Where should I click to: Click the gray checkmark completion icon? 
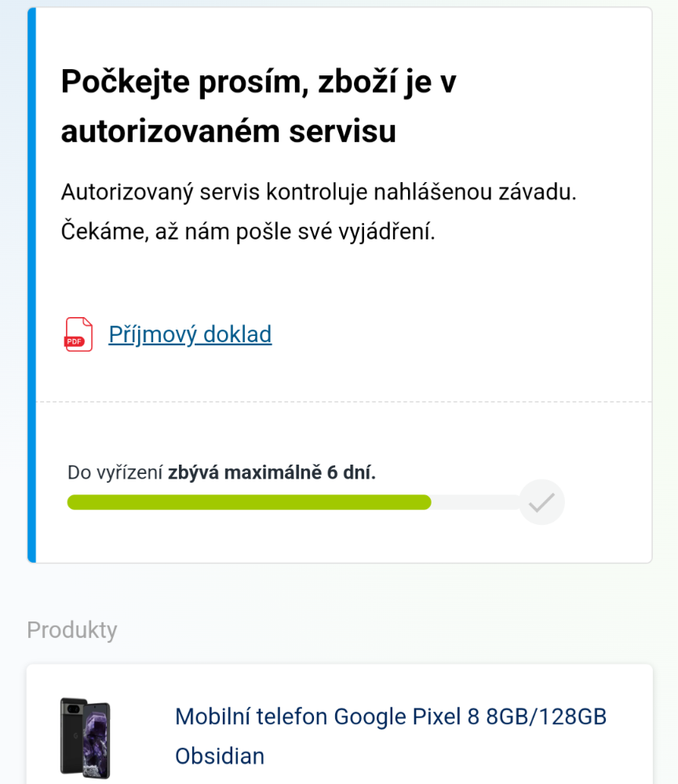541,502
